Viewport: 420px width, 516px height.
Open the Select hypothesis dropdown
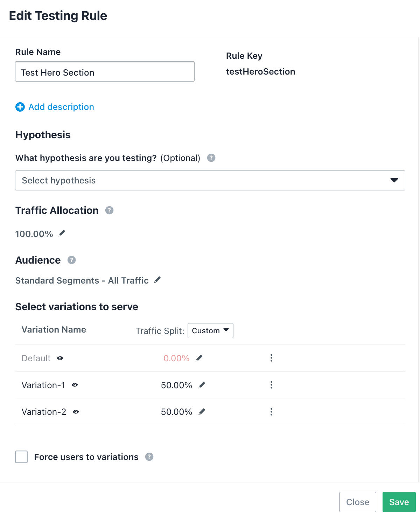tap(210, 181)
